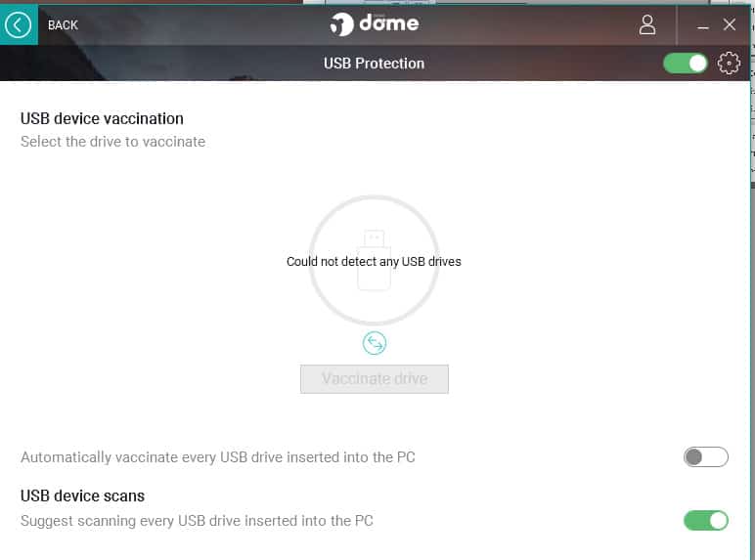755x560 pixels.
Task: Click the Vaccinate drive button
Action: coord(375,379)
